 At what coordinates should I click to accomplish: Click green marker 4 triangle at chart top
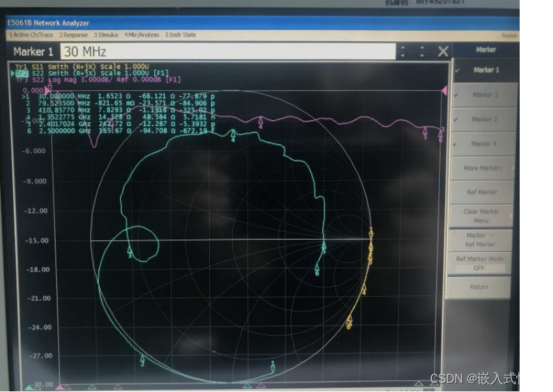233,135
